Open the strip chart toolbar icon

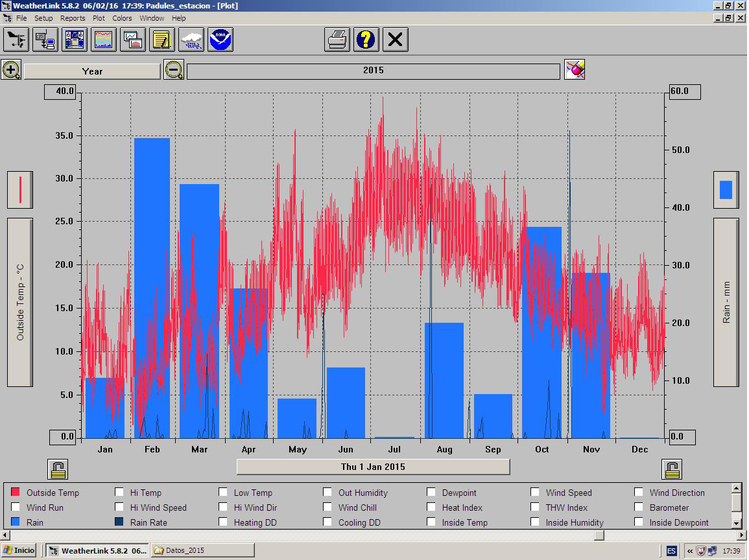[x=133, y=39]
